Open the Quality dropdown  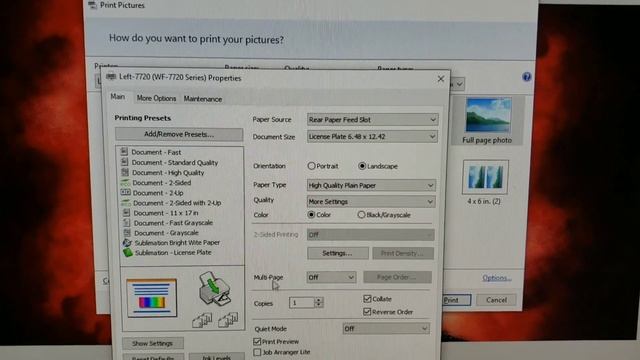tap(371, 202)
